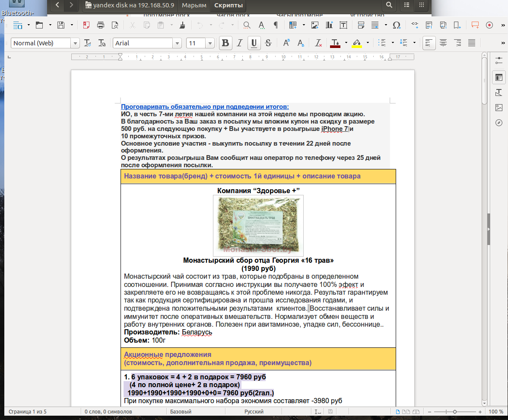Click the 'Проговаривать обязательно при подведении итогов:' link

(205, 107)
